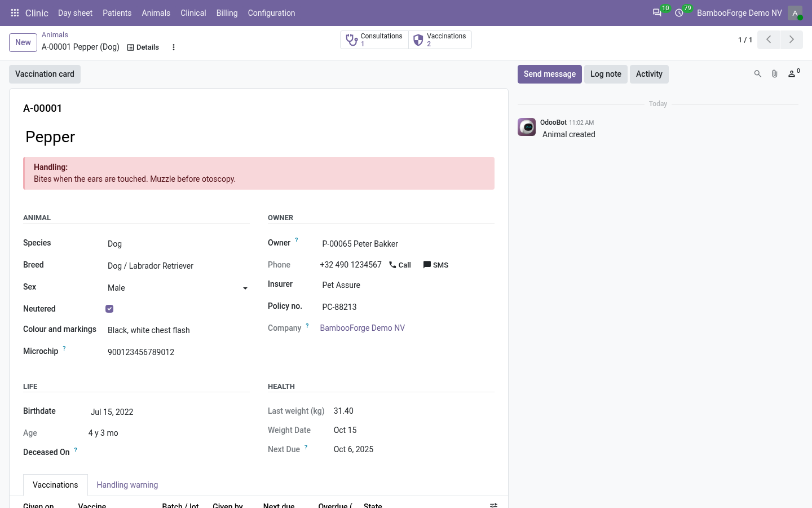Open the Species selection field
The height and width of the screenshot is (508, 812).
coord(178,244)
